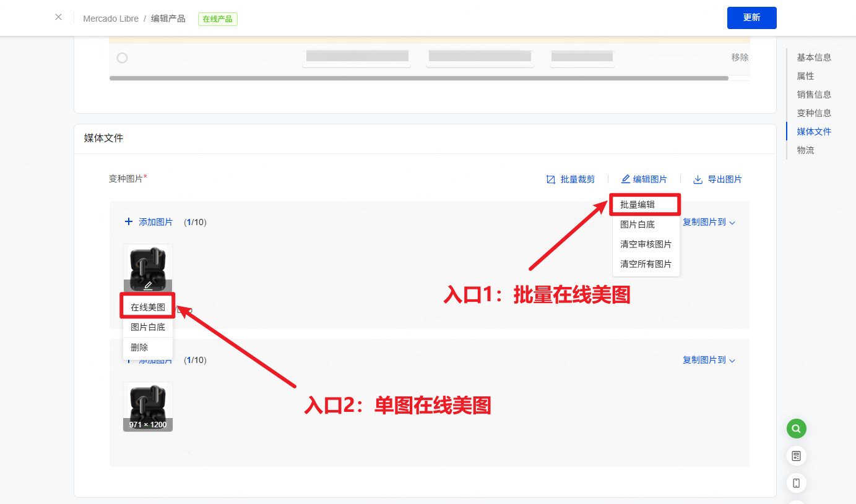Click the 导出图片 download icon
The image size is (856, 504).
698,179
